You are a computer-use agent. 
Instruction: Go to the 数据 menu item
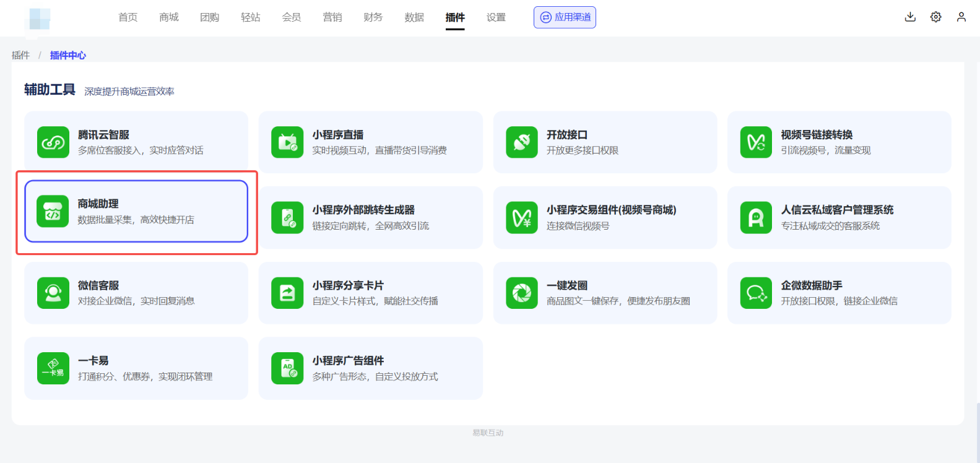tap(414, 17)
